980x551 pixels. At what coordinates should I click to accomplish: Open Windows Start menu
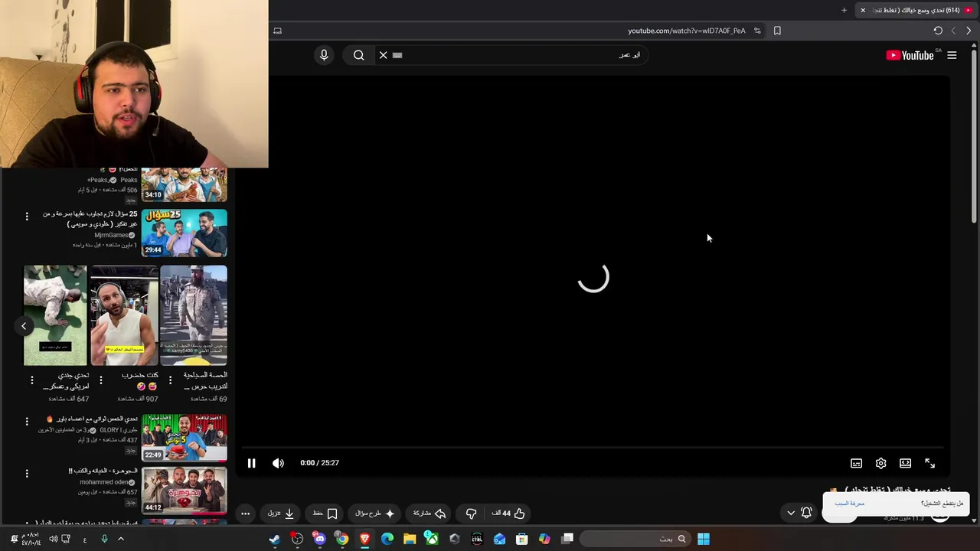pos(704,539)
